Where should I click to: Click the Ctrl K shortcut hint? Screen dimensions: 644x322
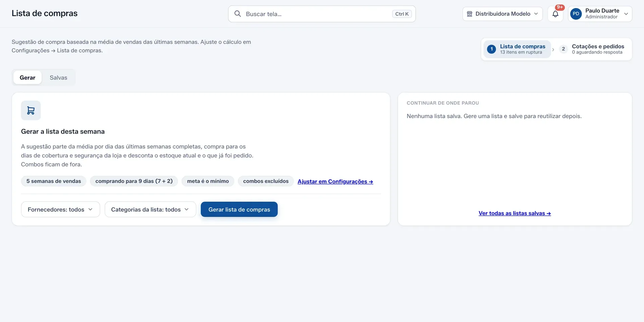(402, 14)
